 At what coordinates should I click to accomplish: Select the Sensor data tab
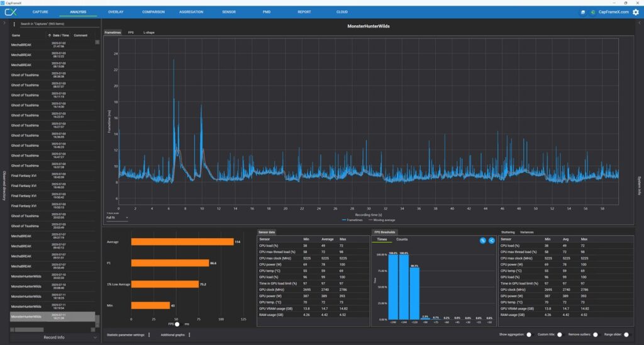(267, 232)
